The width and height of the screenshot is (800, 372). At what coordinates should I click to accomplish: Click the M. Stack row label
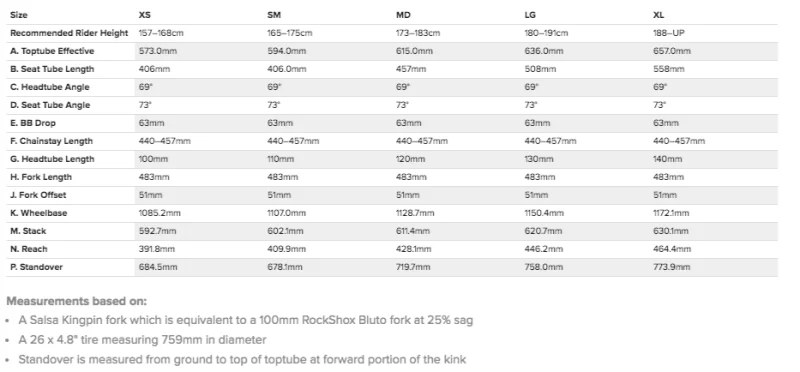(x=28, y=231)
